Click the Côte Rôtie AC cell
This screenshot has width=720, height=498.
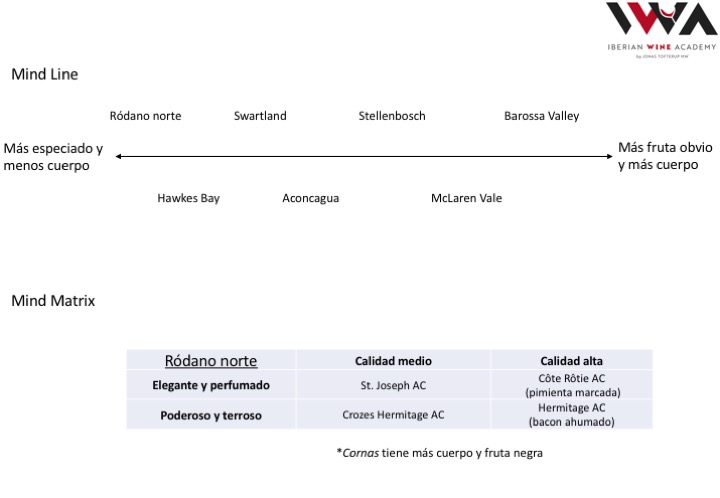(x=571, y=385)
